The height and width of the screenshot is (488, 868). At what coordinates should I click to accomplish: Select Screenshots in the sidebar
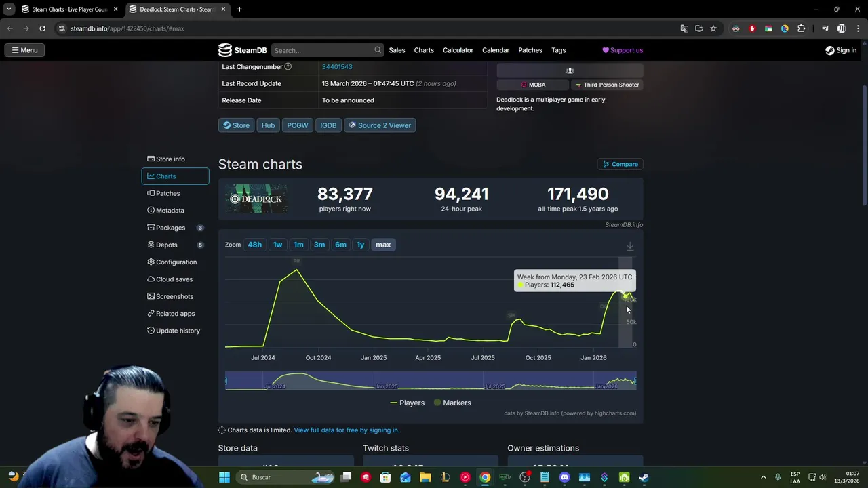coord(175,296)
